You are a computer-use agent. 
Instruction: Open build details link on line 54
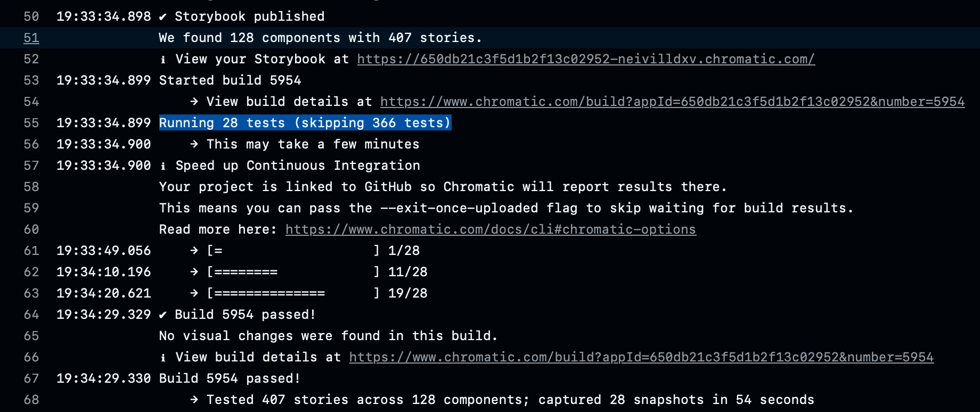coord(672,102)
